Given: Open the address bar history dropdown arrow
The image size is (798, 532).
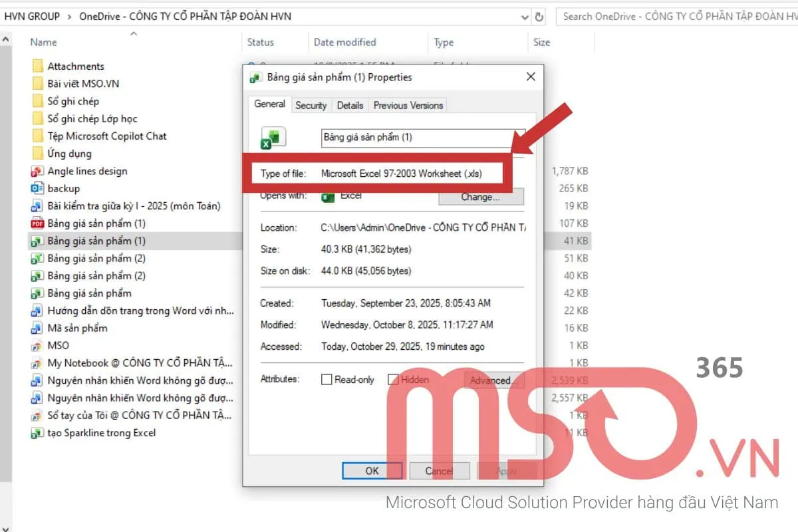Looking at the screenshot, I should point(525,17).
